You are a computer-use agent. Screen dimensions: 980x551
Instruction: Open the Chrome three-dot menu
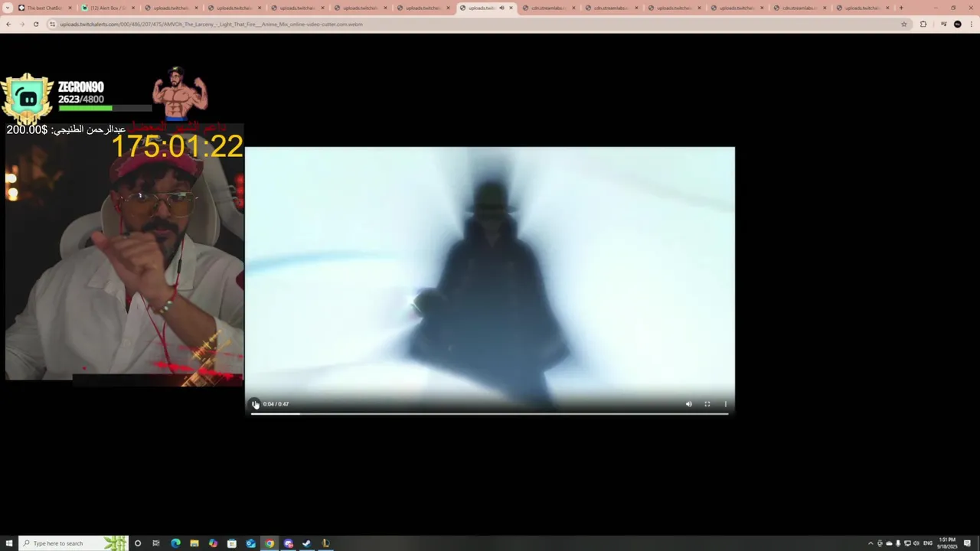(971, 24)
